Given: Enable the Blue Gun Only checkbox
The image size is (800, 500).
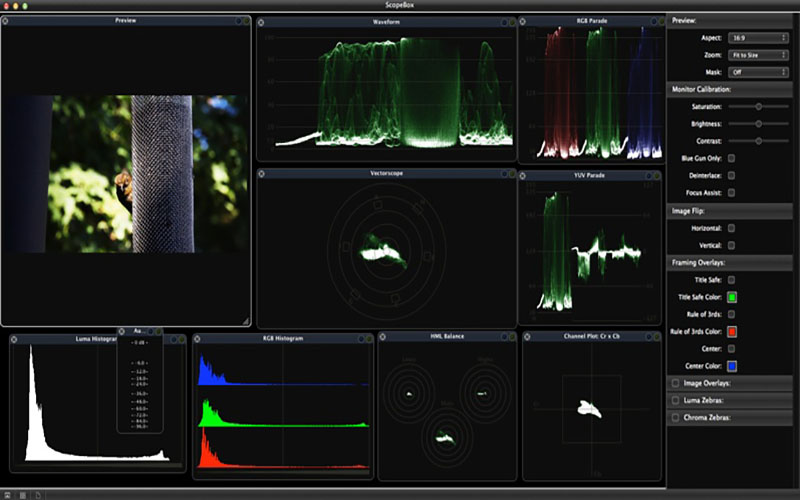Looking at the screenshot, I should point(731,158).
